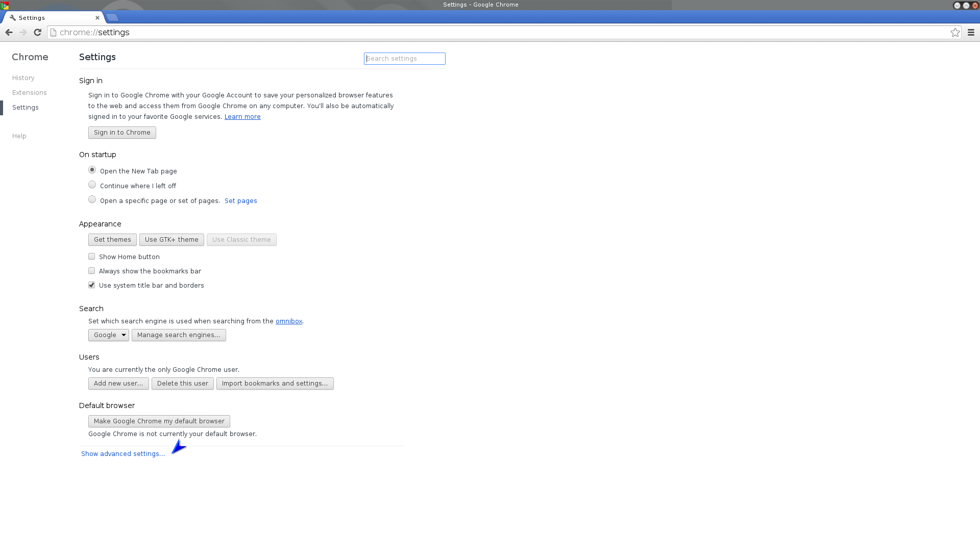Screen dimensions: 980x533
Task: Bookmark this page with the star icon
Action: pos(955,32)
